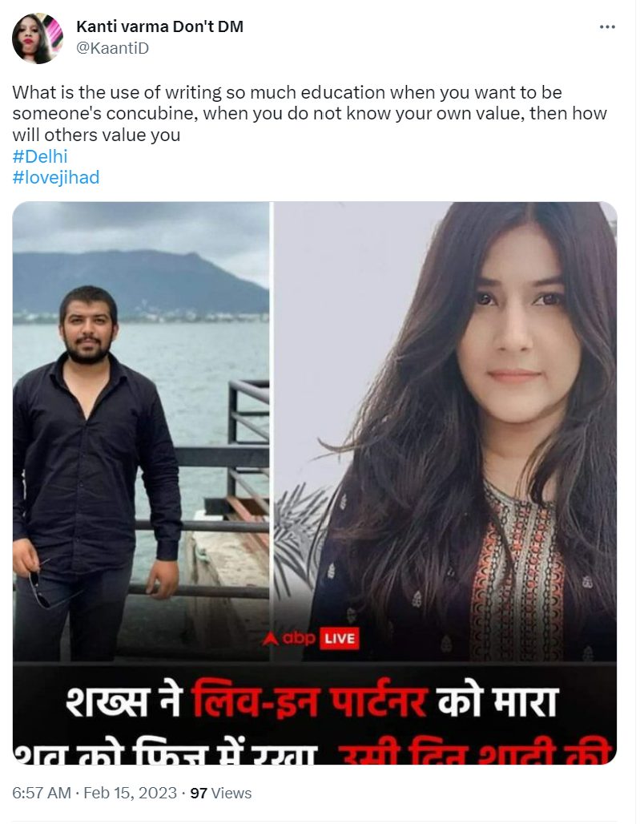644x824 pixels.
Task: Open the three-dot more options menu
Action: pos(607,26)
